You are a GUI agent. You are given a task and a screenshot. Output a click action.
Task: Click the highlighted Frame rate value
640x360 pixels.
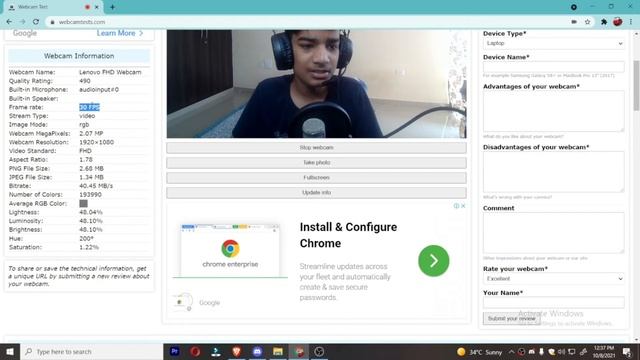(89, 107)
